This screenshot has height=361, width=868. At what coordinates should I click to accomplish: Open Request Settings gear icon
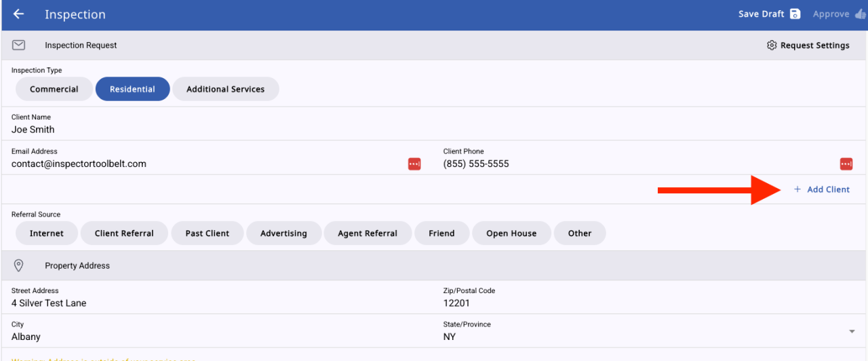coord(772,45)
